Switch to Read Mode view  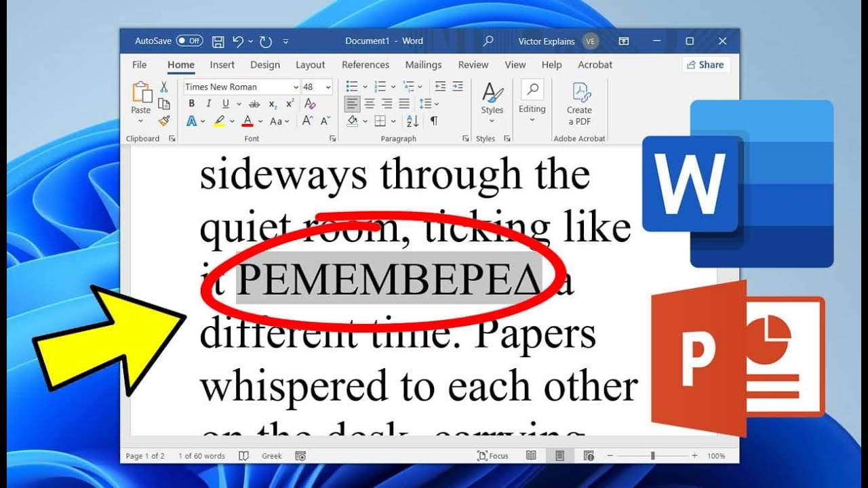(x=532, y=456)
